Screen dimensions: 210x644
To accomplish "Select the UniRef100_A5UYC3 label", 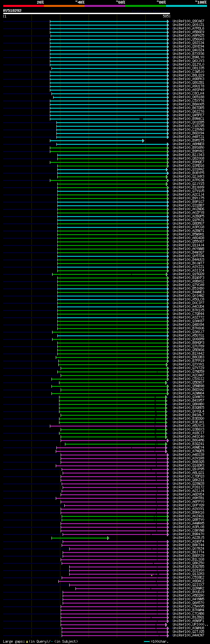I will click(x=188, y=426).
